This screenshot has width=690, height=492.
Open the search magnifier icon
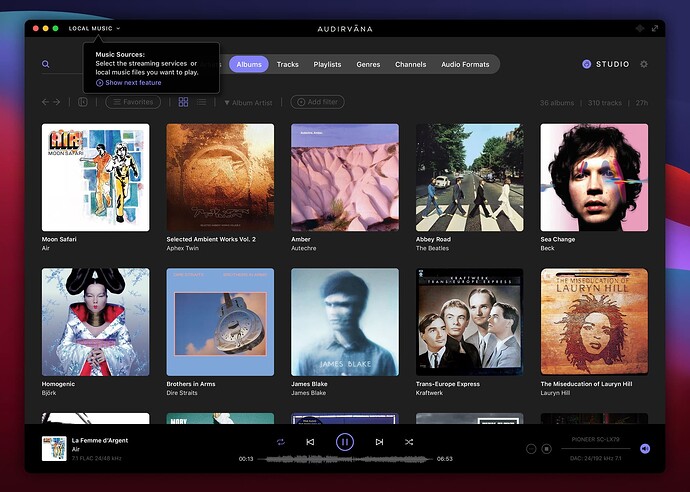click(x=45, y=64)
